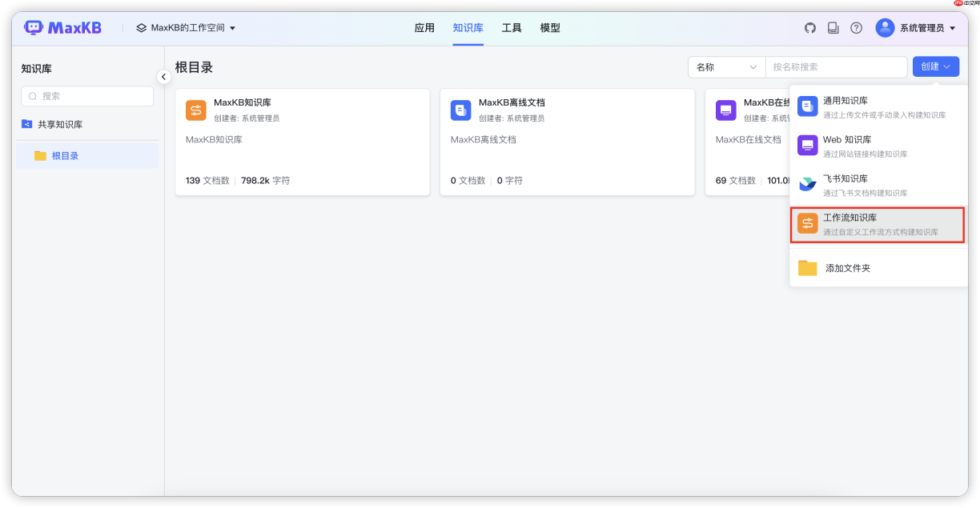This screenshot has height=508, width=980.
Task: Click the blue MaxKB离线文档 card icon
Action: tap(461, 110)
